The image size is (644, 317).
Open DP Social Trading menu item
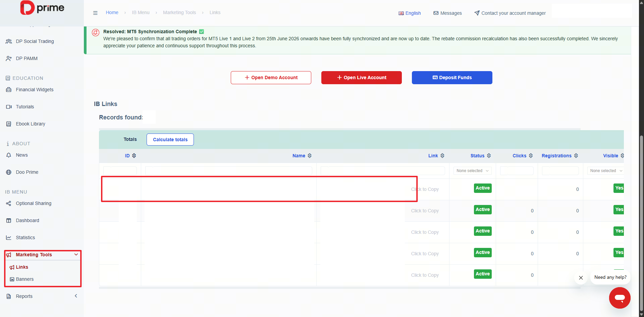coord(35,41)
